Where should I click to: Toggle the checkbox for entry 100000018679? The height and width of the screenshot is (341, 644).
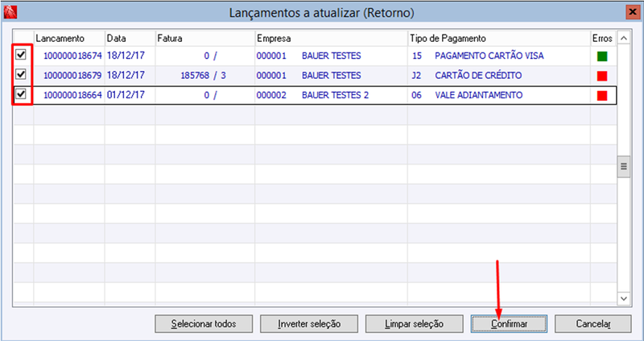point(21,75)
